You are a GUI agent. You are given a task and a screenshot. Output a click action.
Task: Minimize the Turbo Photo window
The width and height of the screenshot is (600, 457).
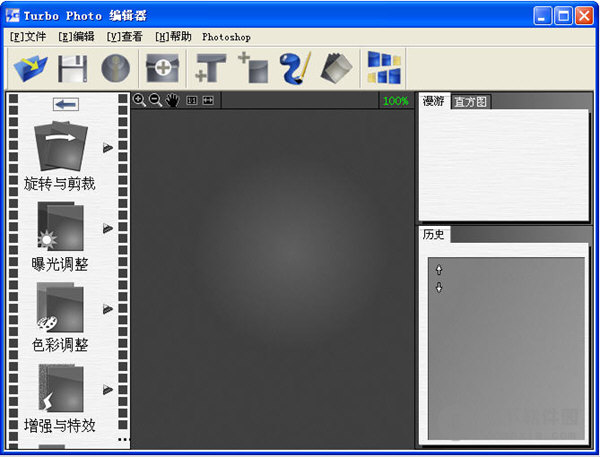[542, 16]
